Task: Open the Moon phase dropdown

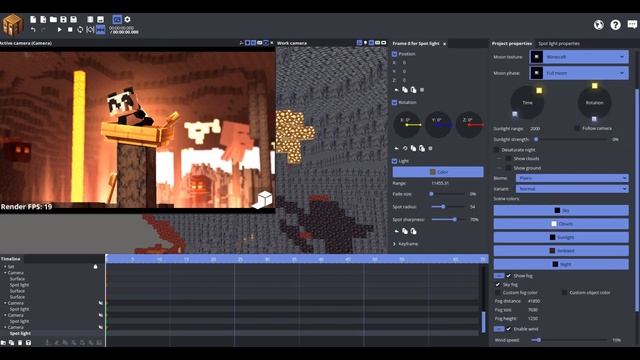Action: coord(579,73)
